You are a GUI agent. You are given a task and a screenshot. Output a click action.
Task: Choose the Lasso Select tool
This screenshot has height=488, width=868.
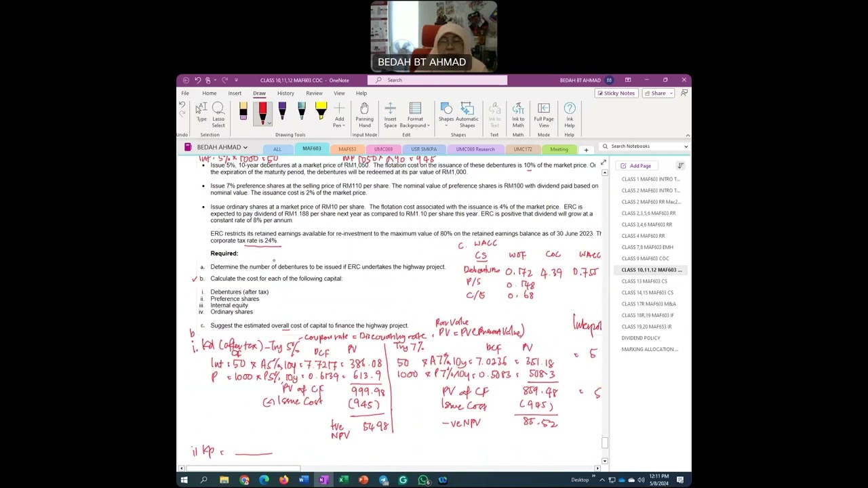(x=218, y=115)
